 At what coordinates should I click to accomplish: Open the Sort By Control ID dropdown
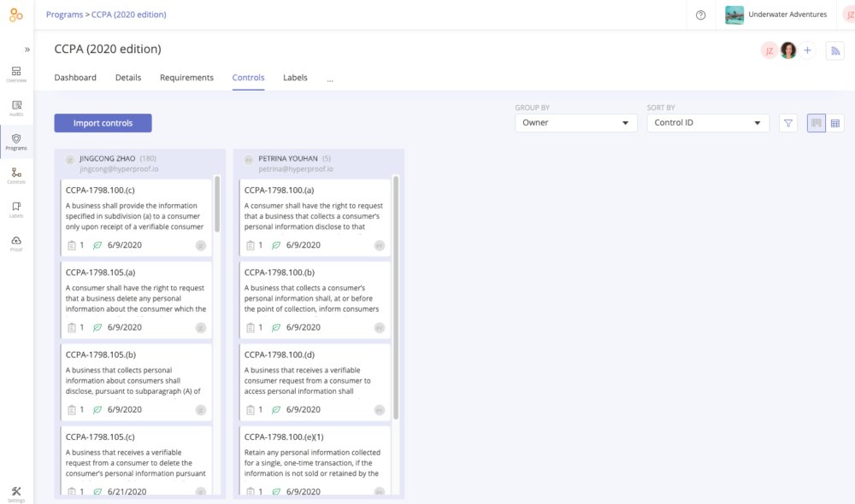coord(707,123)
